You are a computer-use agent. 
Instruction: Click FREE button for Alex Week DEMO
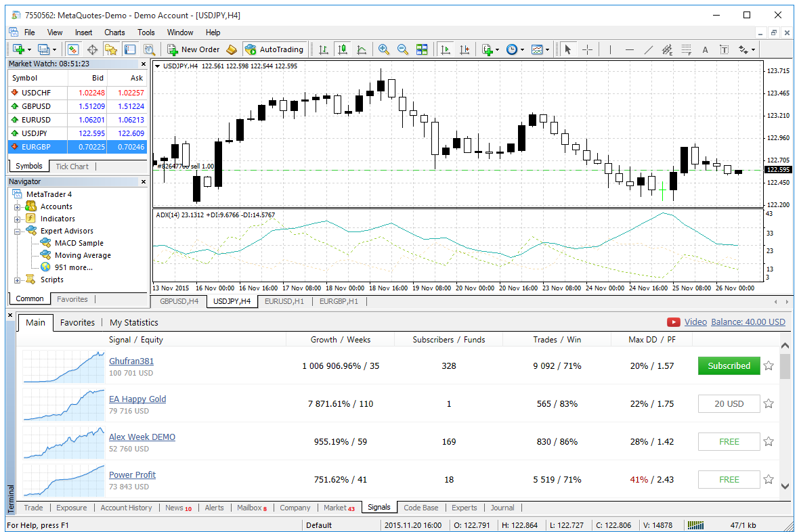click(x=729, y=442)
